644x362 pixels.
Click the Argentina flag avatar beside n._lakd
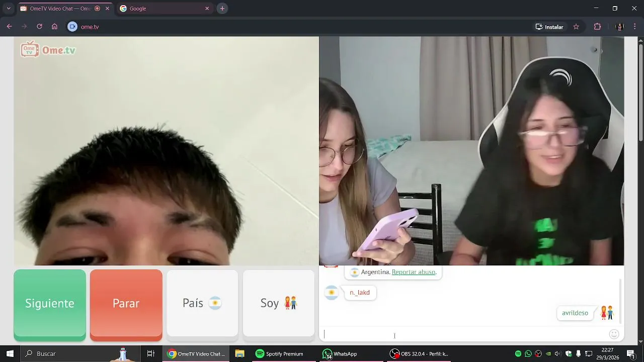point(332,293)
